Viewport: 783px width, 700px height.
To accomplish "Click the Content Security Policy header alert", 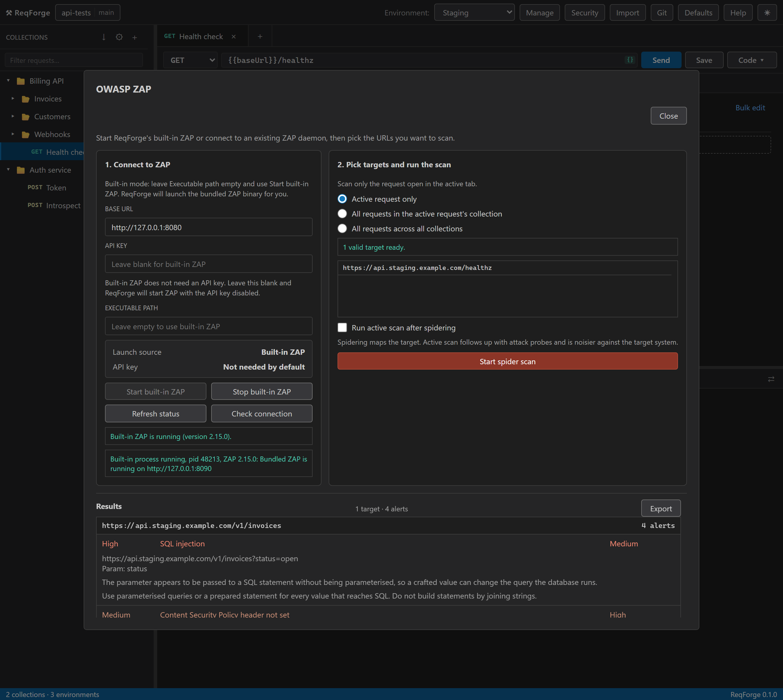I will (225, 614).
